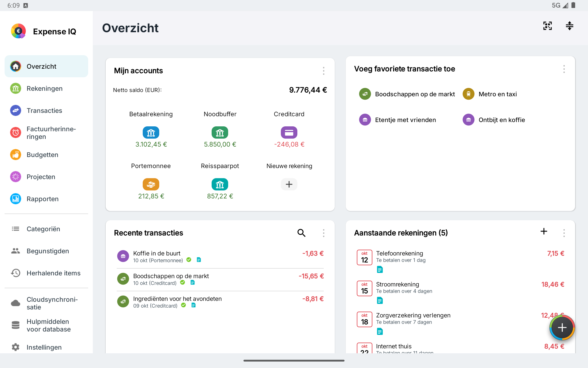Open Cloudsynchronisatie in sidebar

(x=46, y=303)
